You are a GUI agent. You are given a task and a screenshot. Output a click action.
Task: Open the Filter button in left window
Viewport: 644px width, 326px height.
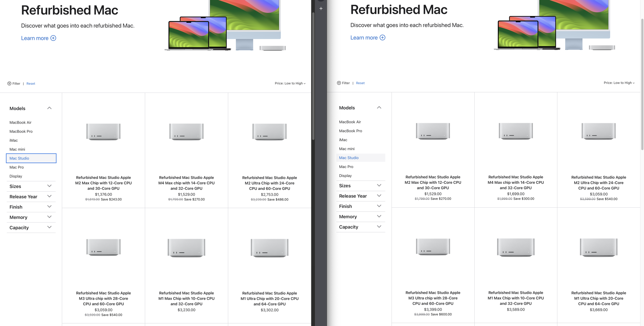pyautogui.click(x=14, y=84)
